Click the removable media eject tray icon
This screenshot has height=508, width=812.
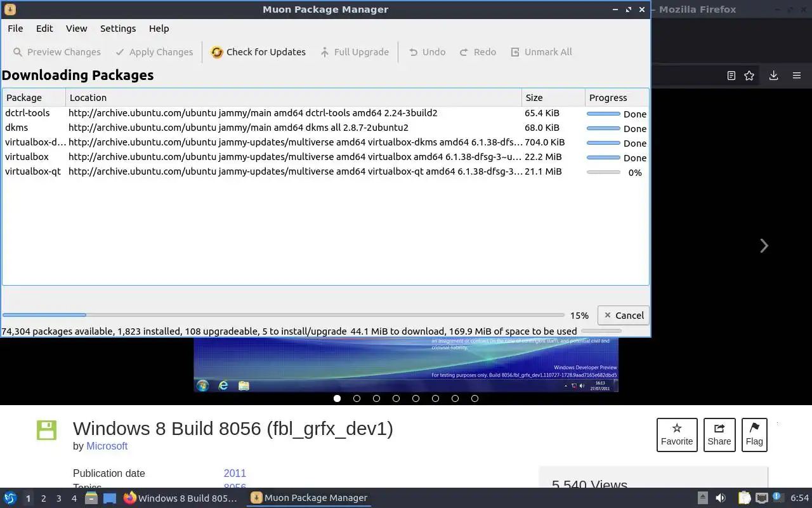[703, 498]
